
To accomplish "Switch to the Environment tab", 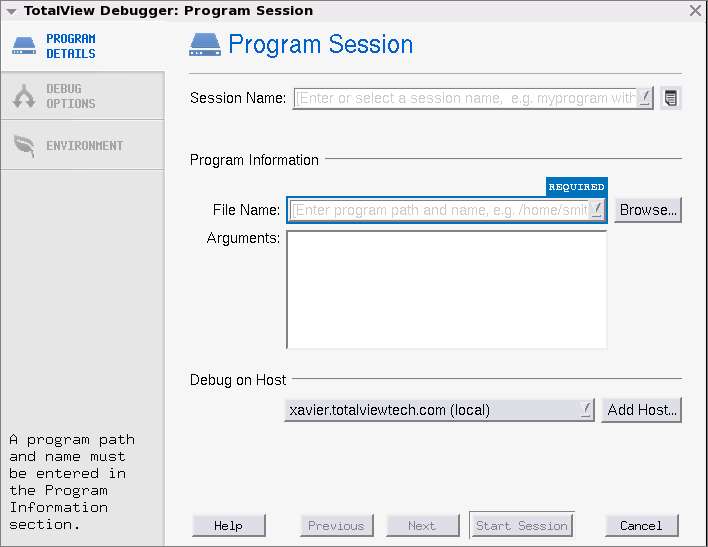I will [82, 146].
